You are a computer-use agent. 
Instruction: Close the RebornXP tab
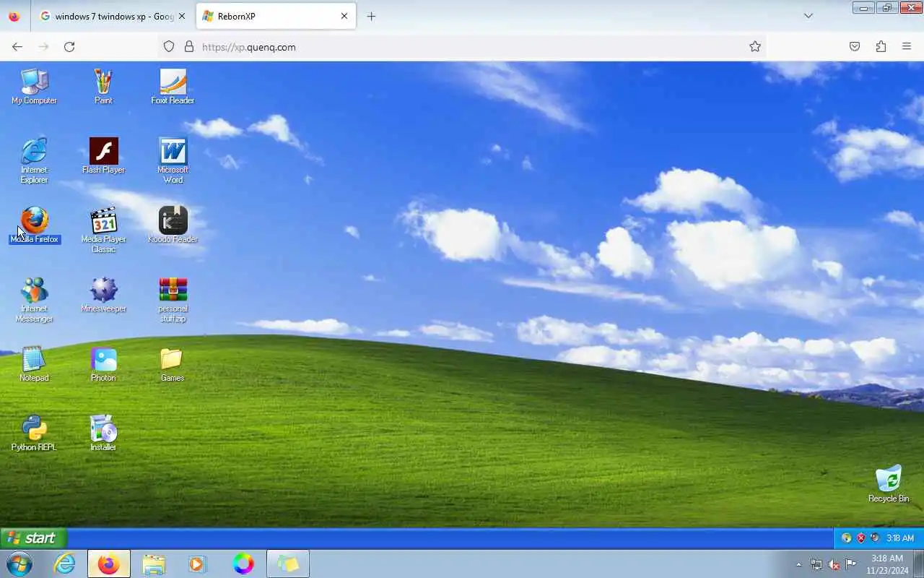click(x=344, y=16)
